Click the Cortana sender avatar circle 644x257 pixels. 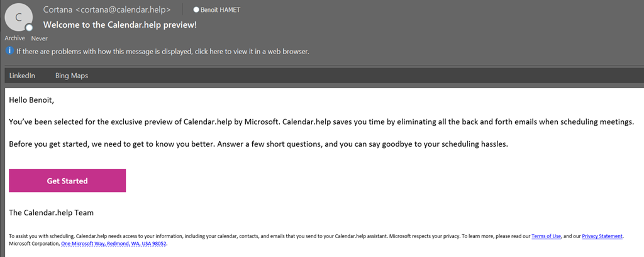[18, 16]
